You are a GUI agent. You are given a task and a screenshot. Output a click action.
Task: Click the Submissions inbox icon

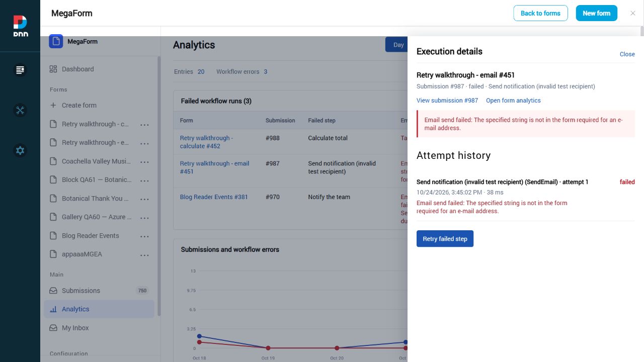[x=53, y=291]
